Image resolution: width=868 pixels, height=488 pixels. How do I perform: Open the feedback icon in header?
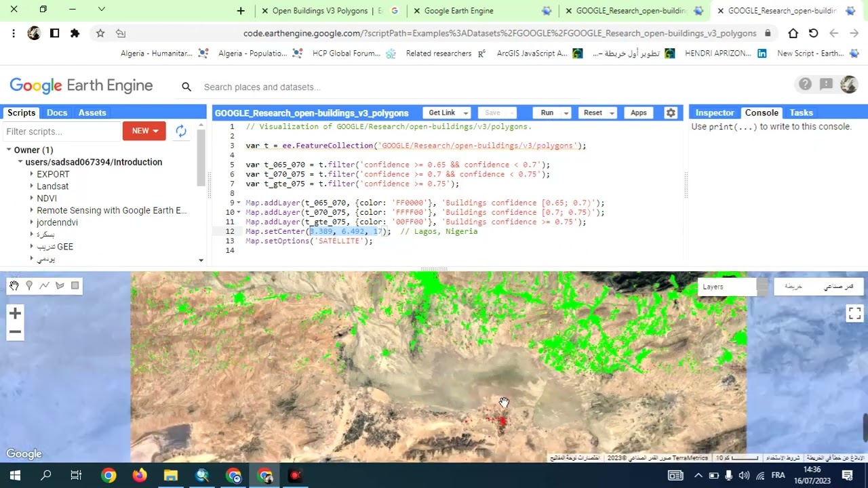[826, 84]
